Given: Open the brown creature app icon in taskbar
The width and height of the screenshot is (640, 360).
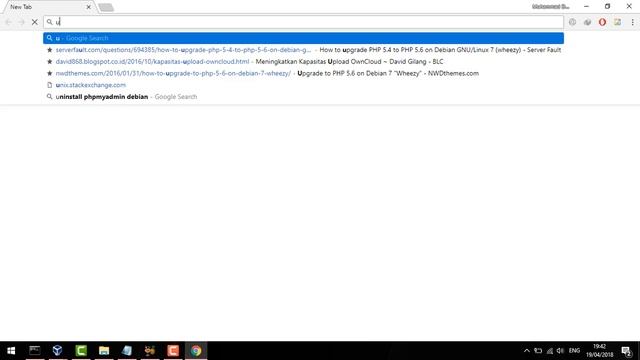Looking at the screenshot, I should [150, 351].
